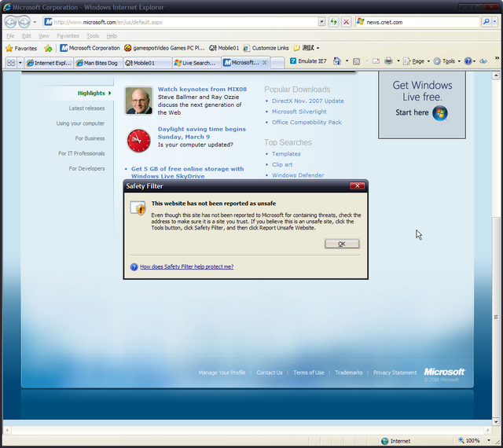Screen dimensions: 503x448
Task: Close the Microsoft tab with its X
Action: point(264,63)
